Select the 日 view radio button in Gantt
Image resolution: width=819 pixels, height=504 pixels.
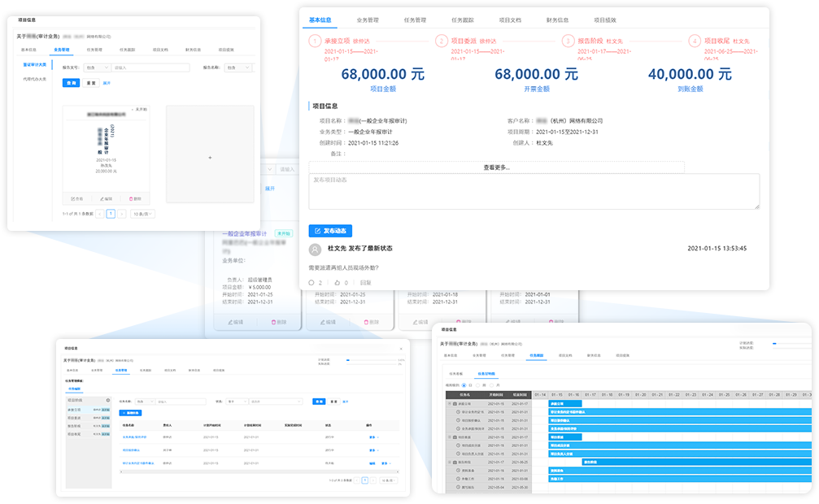click(462, 385)
